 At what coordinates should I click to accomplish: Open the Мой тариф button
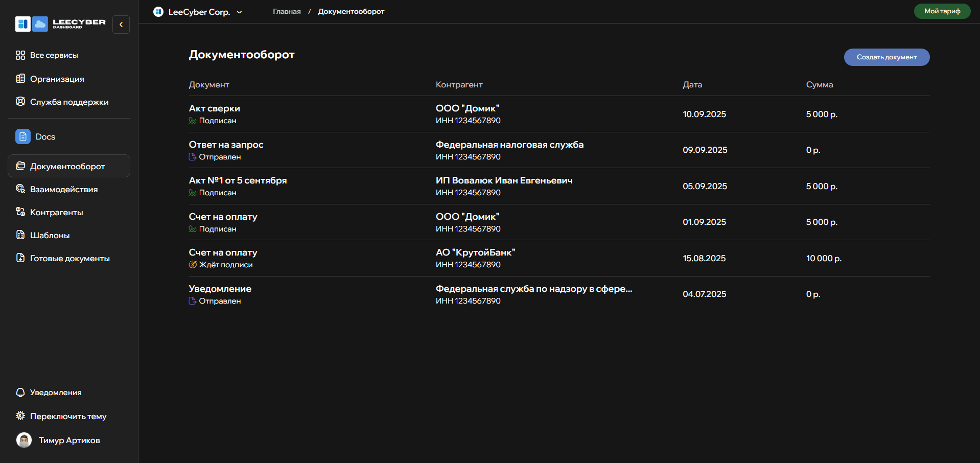click(x=942, y=11)
